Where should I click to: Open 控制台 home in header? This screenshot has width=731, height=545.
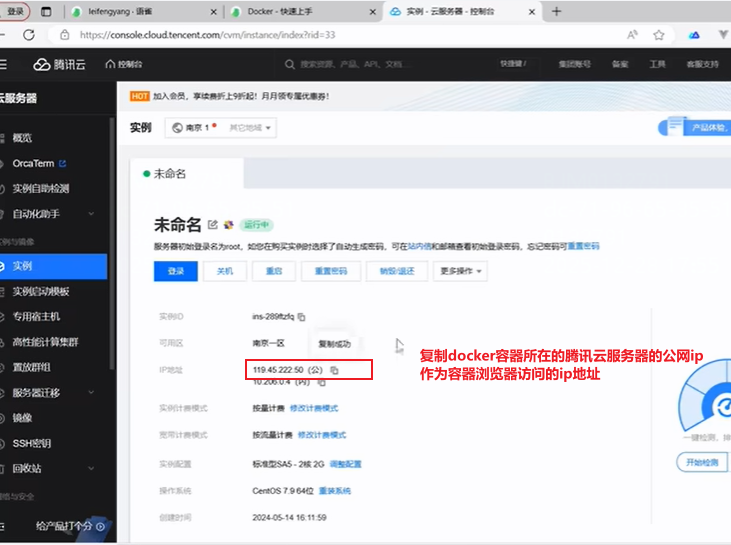(x=124, y=64)
